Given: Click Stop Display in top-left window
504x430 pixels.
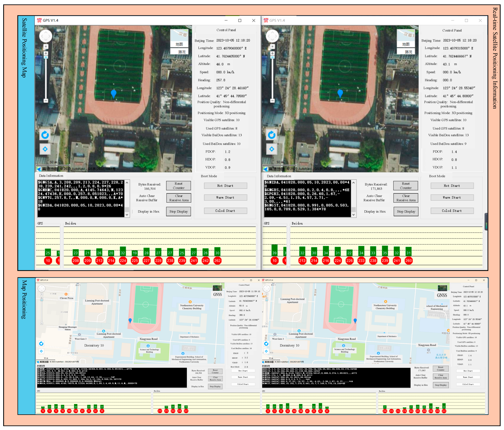Looking at the screenshot, I should 179,211.
